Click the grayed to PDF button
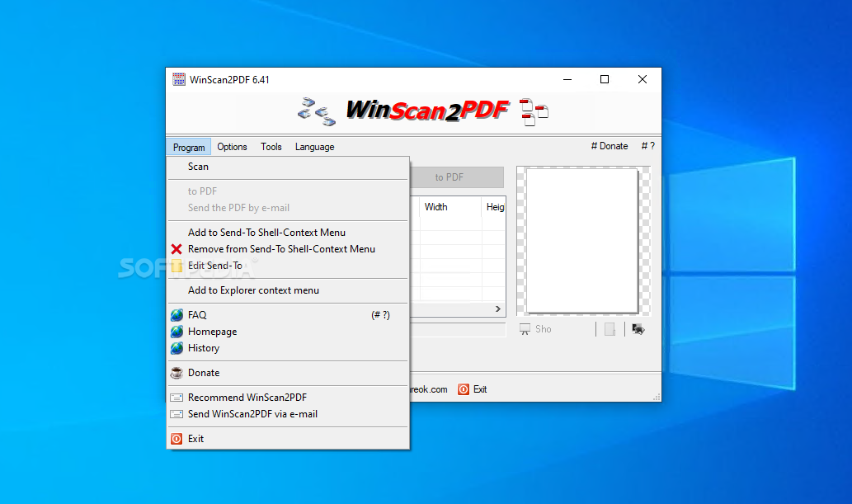852x504 pixels. click(456, 177)
